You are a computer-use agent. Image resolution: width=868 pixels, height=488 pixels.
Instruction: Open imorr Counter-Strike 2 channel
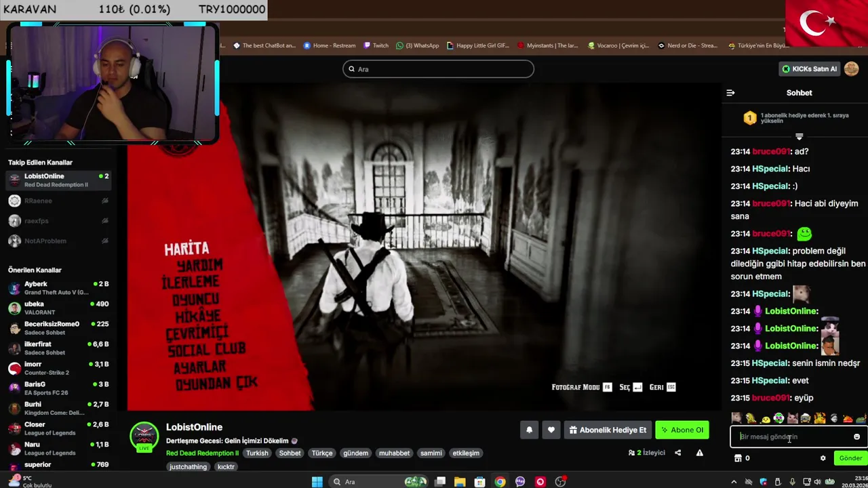click(x=58, y=368)
